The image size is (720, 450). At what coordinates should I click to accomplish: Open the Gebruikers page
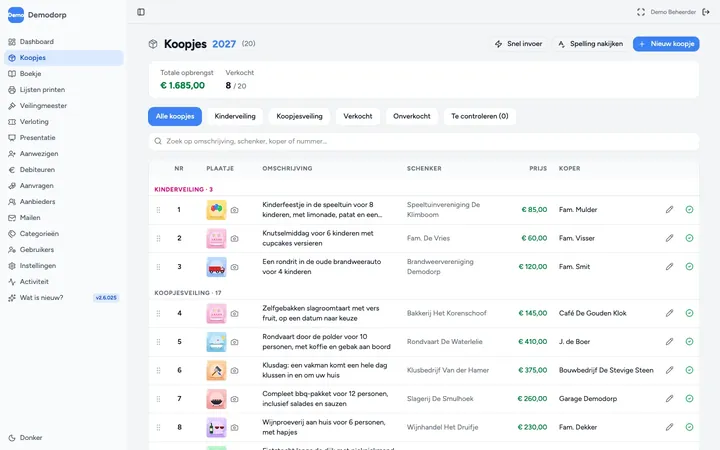64,250
